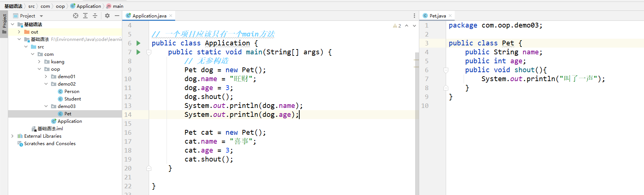
Task: Go to next highlighted error arrow
Action: (x=414, y=26)
